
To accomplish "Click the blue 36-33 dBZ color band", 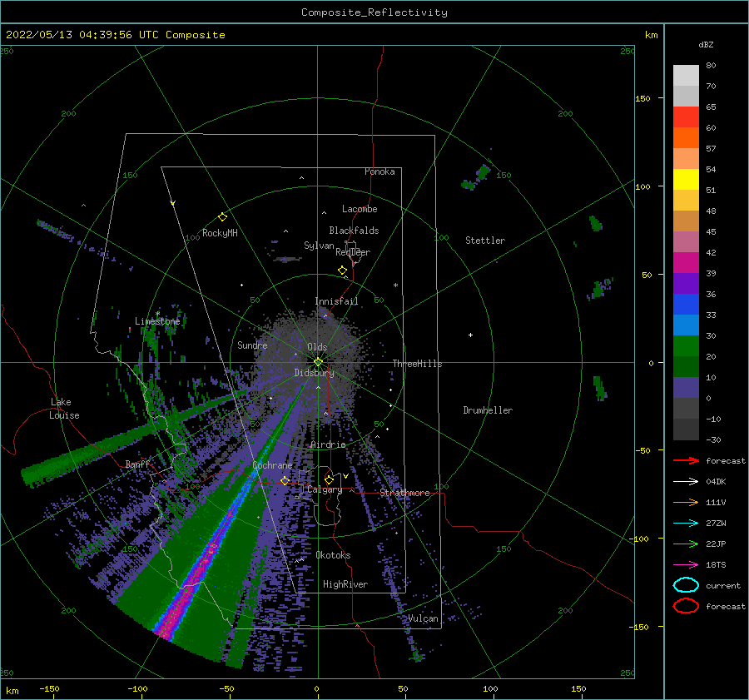I will (686, 305).
